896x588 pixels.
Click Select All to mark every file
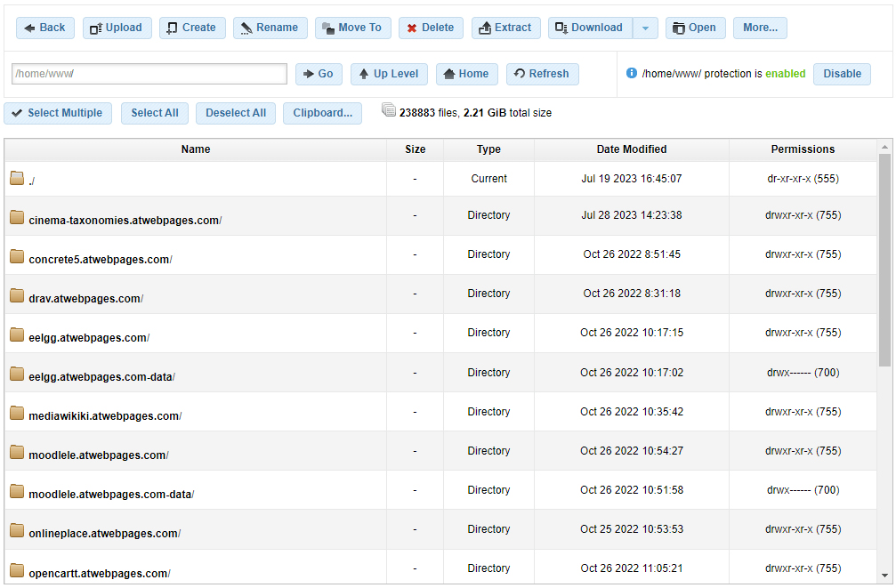(154, 113)
